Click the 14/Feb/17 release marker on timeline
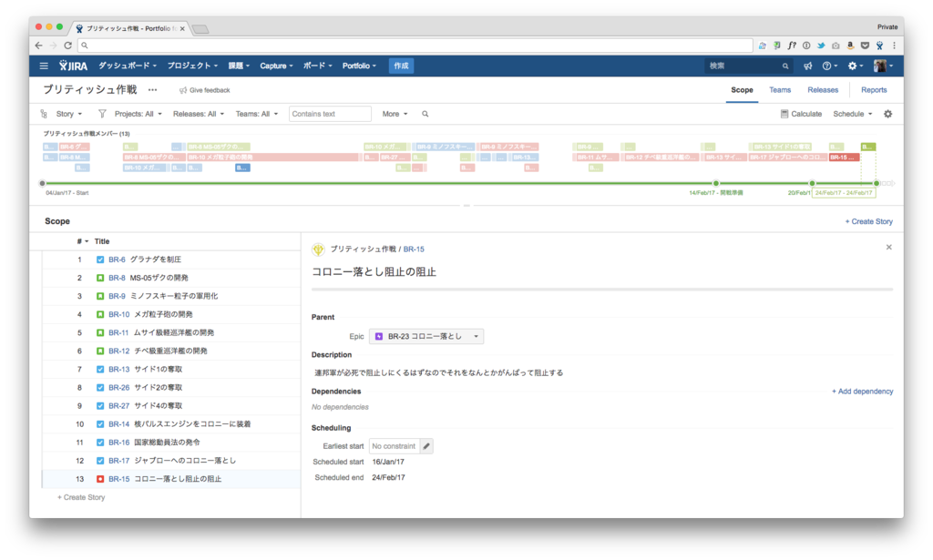Image resolution: width=933 pixels, height=560 pixels. point(716,184)
